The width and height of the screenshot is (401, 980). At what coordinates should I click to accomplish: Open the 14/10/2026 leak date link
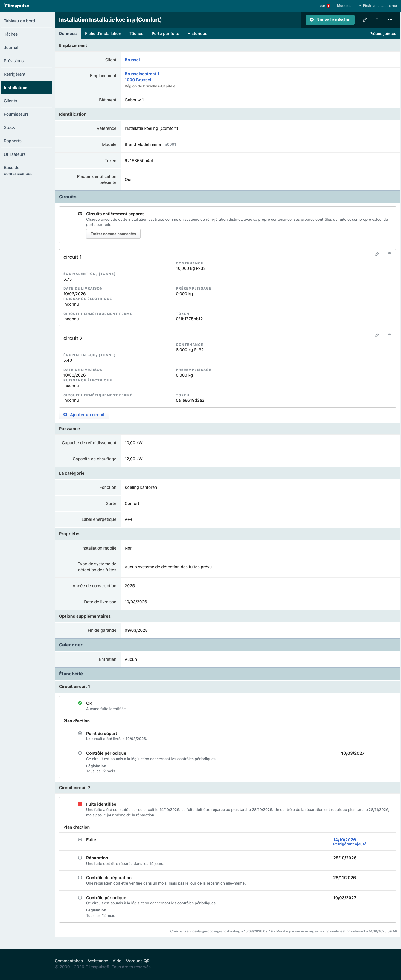point(344,840)
